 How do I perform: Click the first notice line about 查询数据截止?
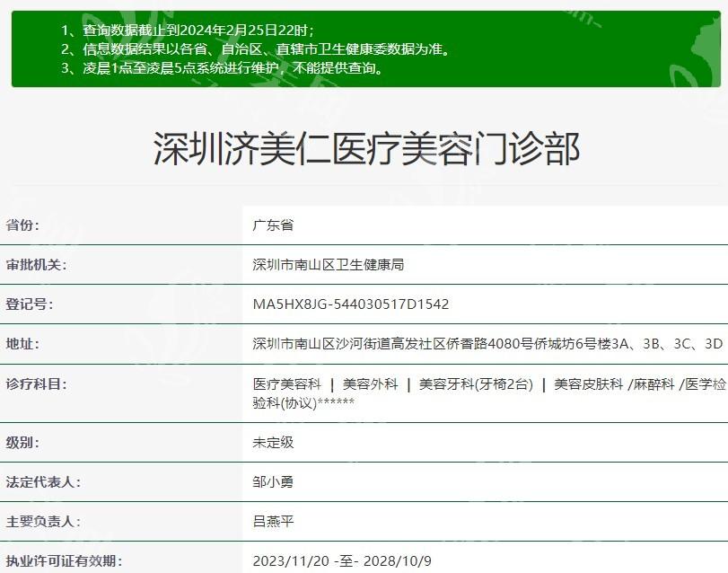[x=187, y=30]
